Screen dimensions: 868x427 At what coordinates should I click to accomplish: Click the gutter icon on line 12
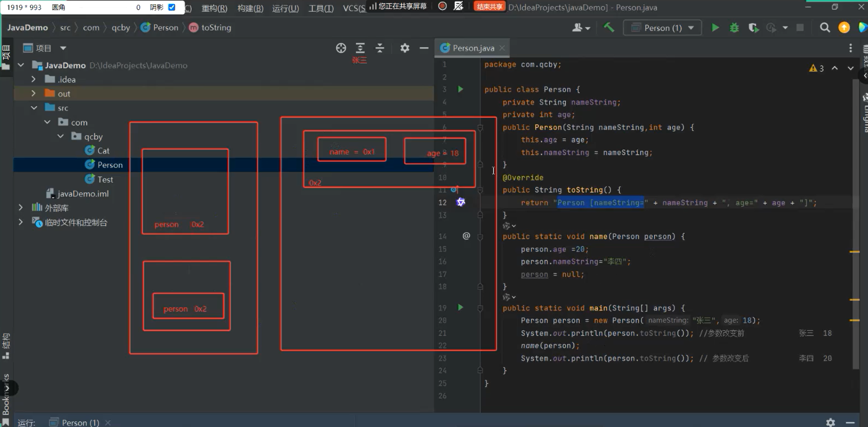461,202
